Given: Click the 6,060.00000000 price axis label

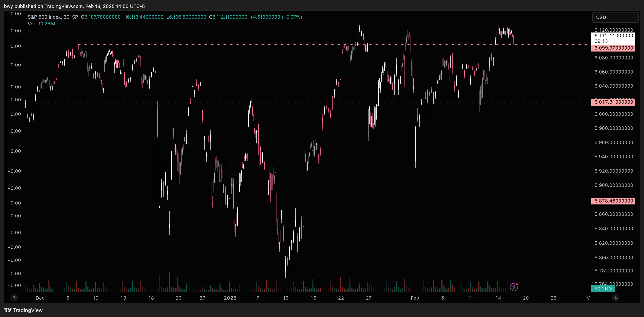Looking at the screenshot, I should [x=614, y=72].
